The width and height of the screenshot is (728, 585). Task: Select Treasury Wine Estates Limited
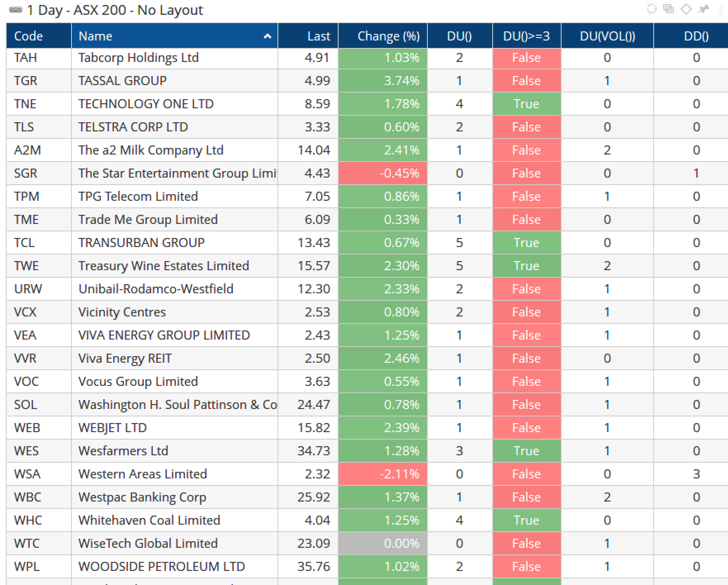(x=175, y=266)
